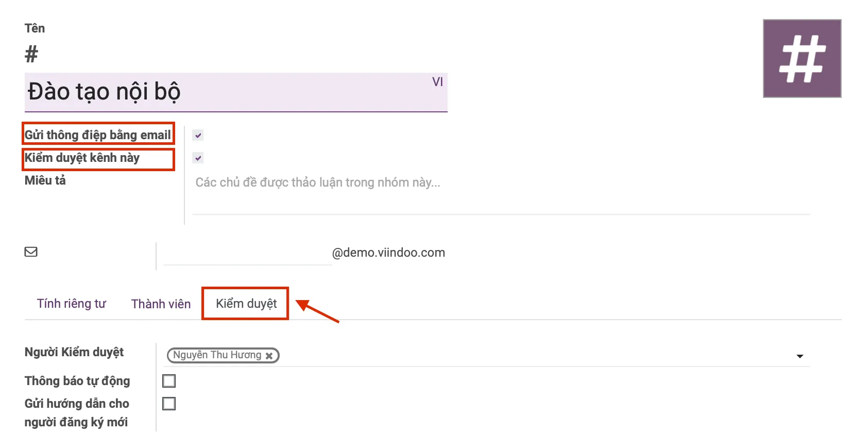Click the @demo.viindoo.com domain text
Viewport: 868px width, 432px height.
388,253
